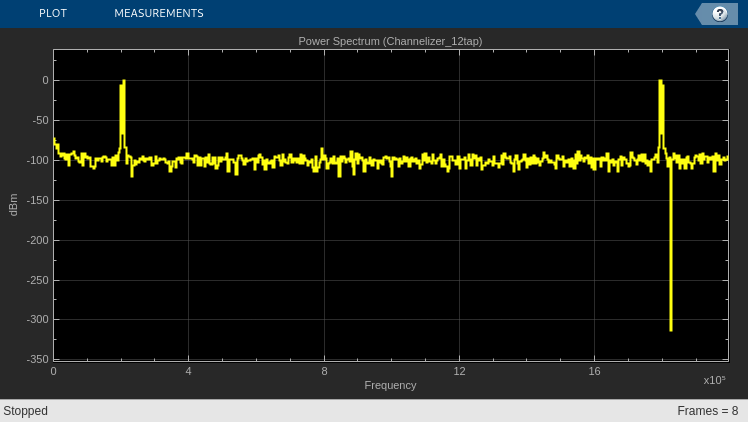This screenshot has width=748, height=422.
Task: Click the y-axis tick label -50
Action: [x=41, y=121]
